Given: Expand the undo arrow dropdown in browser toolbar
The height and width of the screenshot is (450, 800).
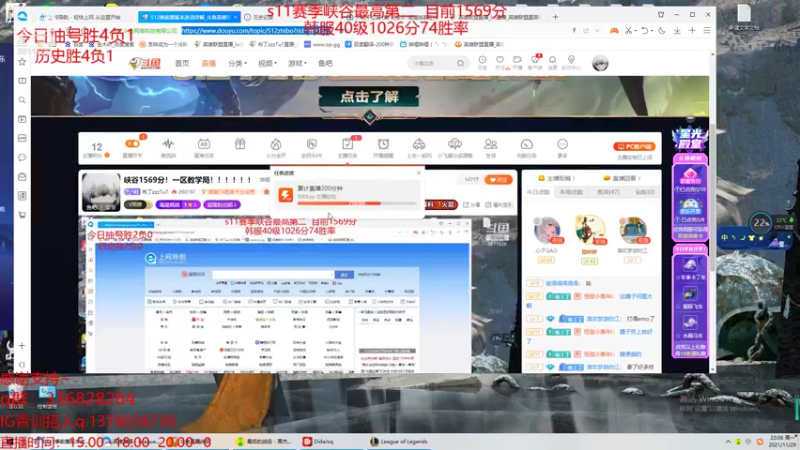Looking at the screenshot, I should (652, 31).
